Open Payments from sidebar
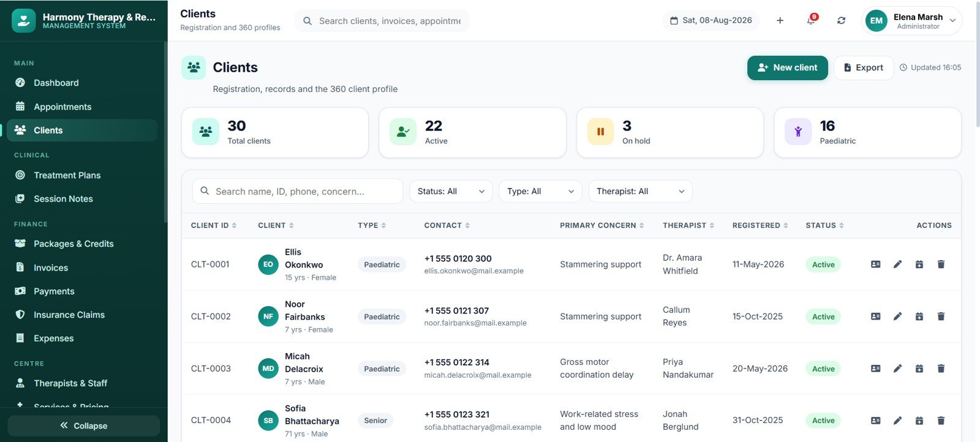 coord(82,291)
